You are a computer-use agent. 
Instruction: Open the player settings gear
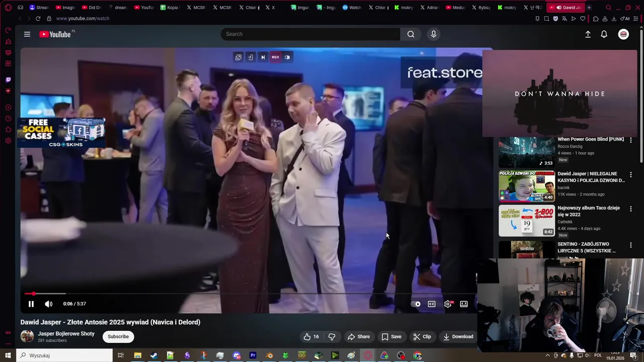pyautogui.click(x=448, y=304)
